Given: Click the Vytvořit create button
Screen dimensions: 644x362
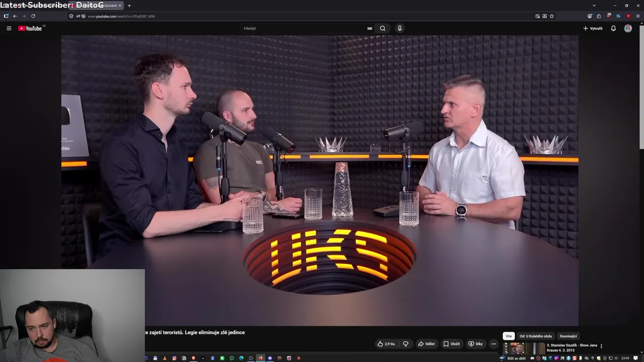Looking at the screenshot, I should 593,28.
